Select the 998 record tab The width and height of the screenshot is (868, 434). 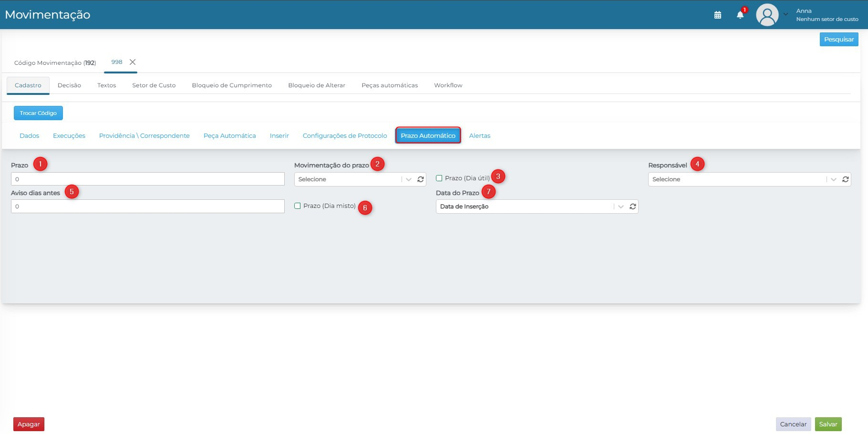pos(117,62)
